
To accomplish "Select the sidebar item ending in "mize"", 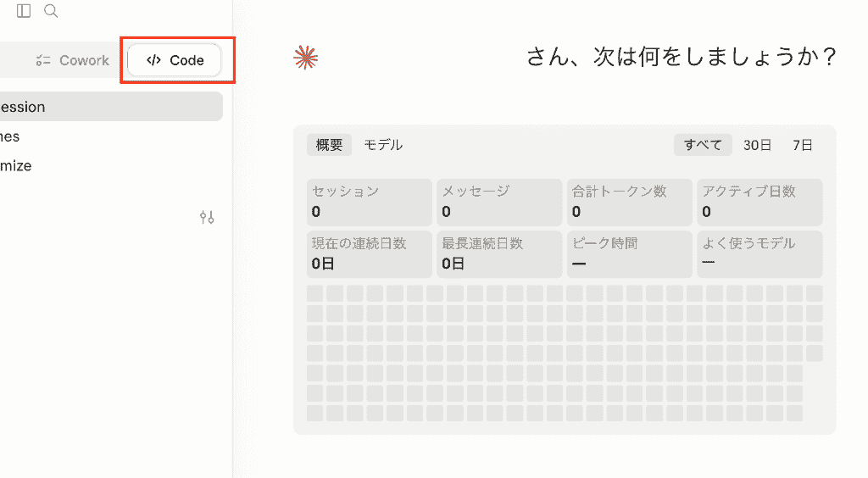I will (x=111, y=165).
